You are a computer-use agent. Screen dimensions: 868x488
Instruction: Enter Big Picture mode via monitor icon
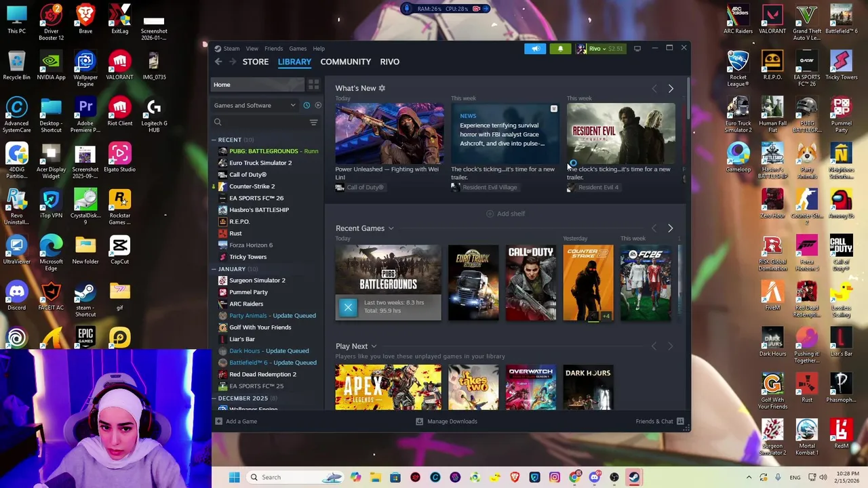[x=637, y=49]
